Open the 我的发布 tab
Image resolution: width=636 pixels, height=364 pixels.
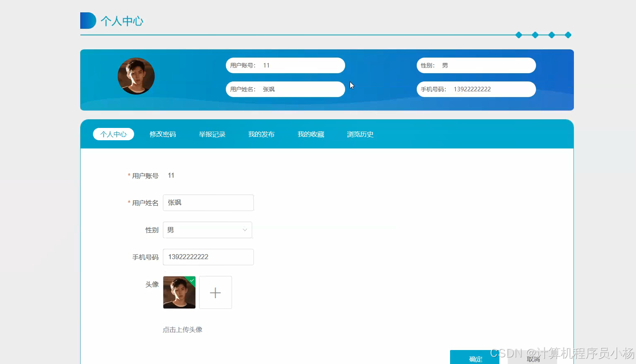point(262,134)
